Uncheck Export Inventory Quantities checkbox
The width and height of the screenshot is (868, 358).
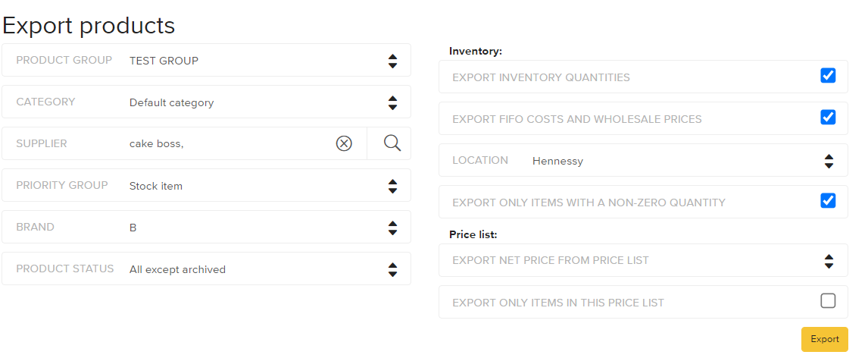(828, 75)
